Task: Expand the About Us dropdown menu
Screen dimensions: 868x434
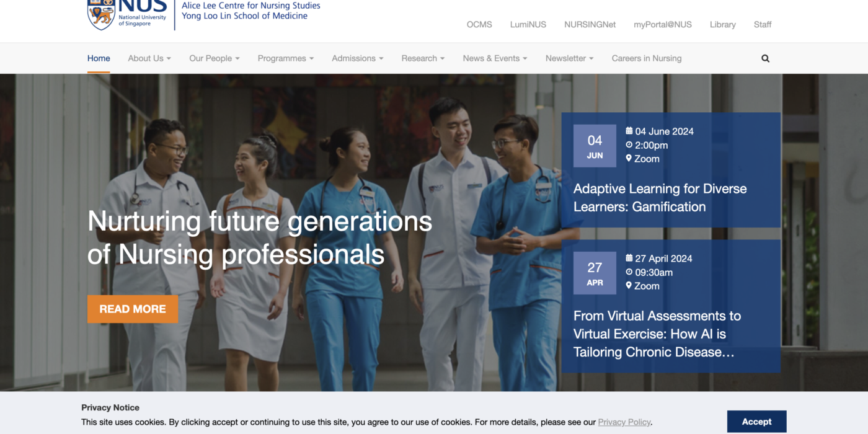Action: pyautogui.click(x=149, y=58)
